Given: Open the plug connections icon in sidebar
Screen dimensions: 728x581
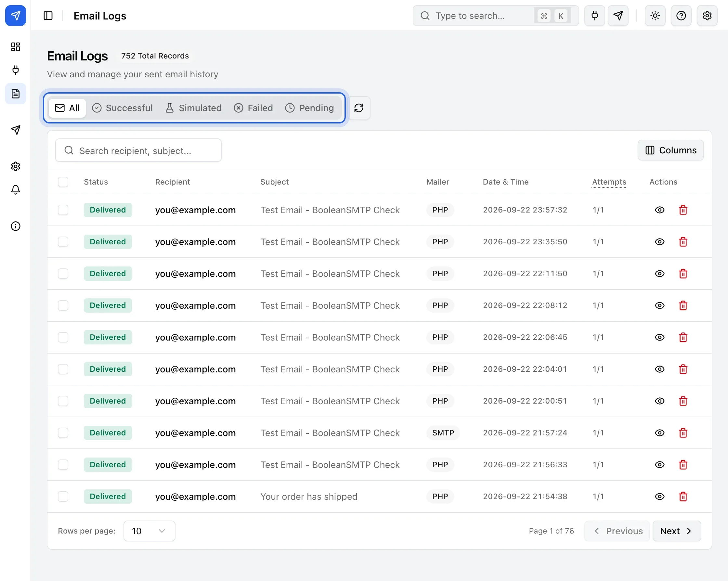Looking at the screenshot, I should click(x=16, y=70).
